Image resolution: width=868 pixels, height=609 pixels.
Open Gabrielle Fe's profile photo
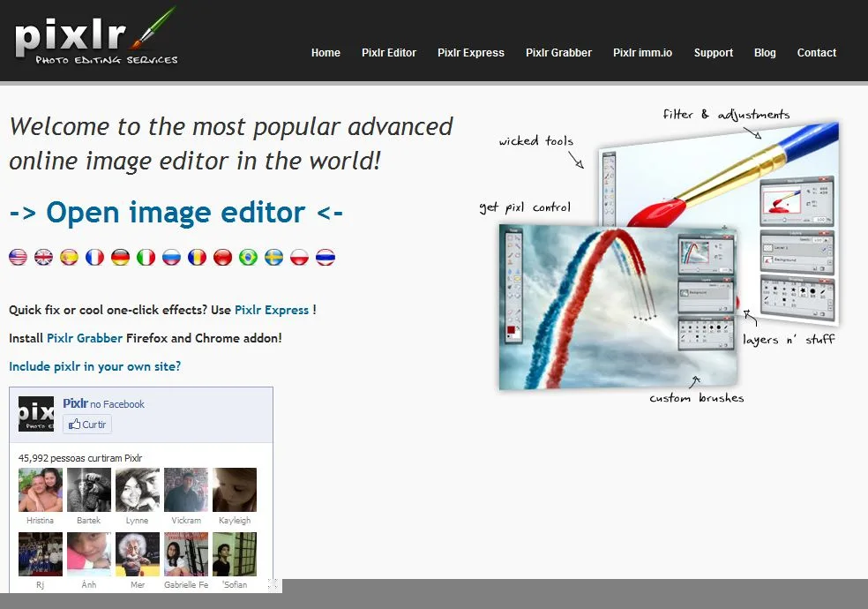(186, 554)
